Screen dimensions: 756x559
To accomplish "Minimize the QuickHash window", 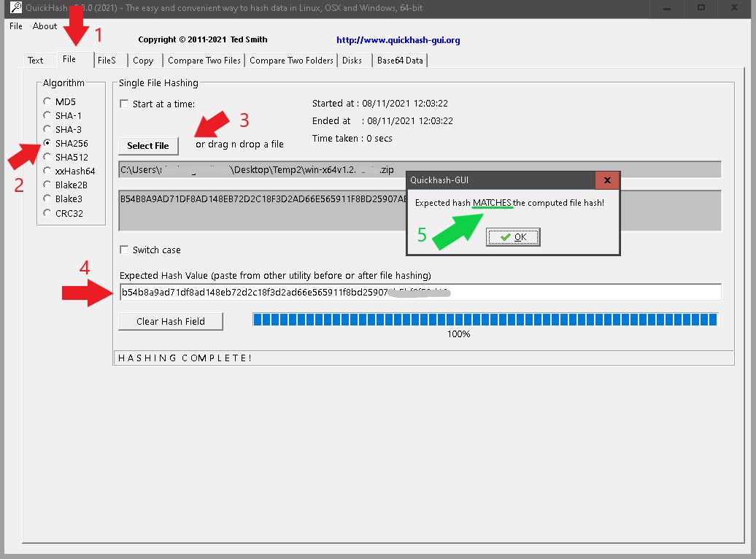I will pyautogui.click(x=667, y=8).
